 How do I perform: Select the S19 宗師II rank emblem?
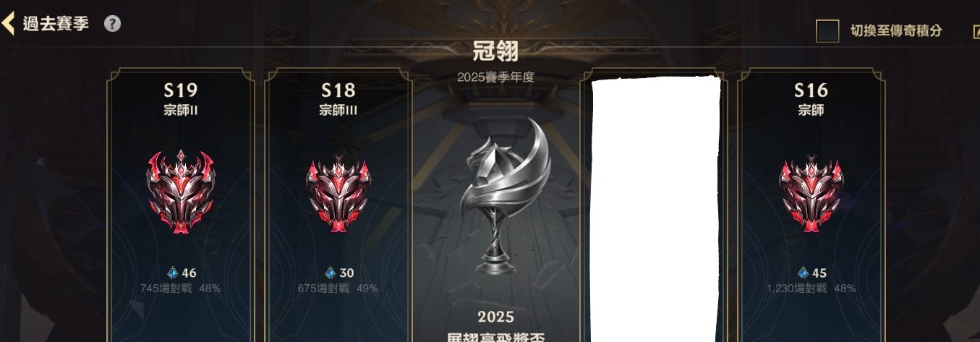[180, 191]
